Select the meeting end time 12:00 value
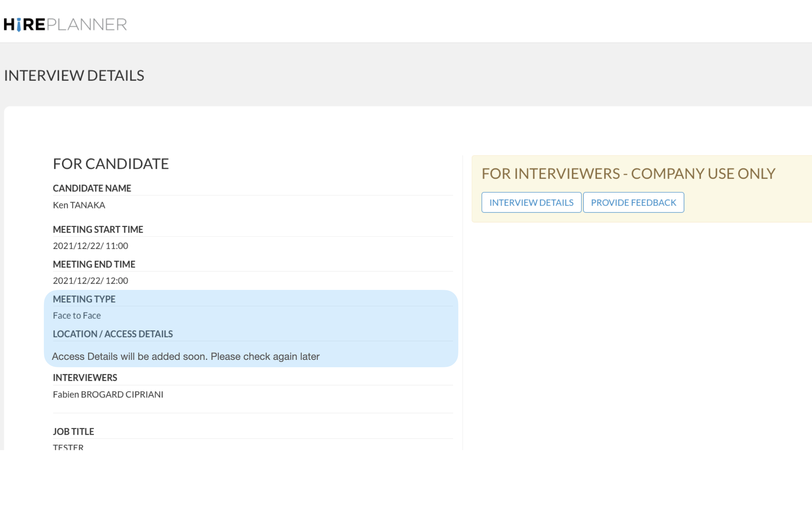The height and width of the screenshot is (512, 812). (x=90, y=281)
